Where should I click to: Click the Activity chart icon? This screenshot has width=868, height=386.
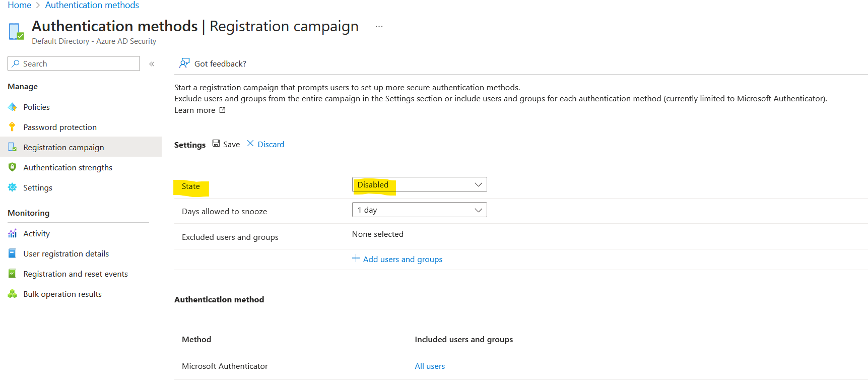[13, 233]
